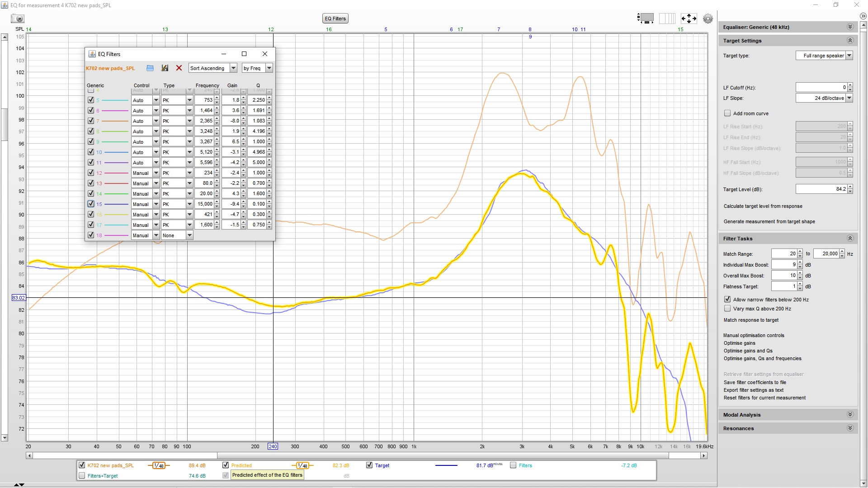Click Save filter coefficients to file
The image size is (868, 488).
(755, 382)
